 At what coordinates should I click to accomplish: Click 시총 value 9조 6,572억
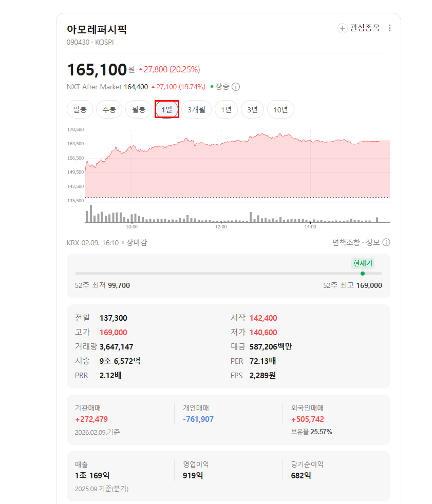point(120,361)
